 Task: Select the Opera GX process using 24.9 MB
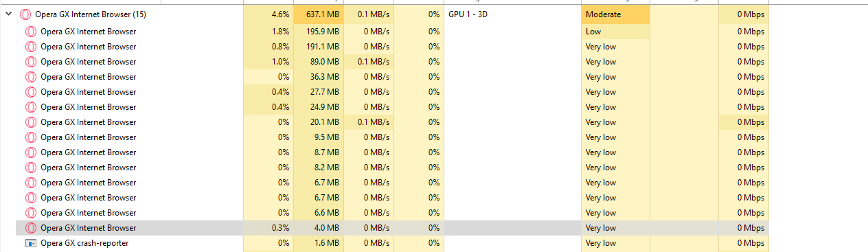click(88, 107)
